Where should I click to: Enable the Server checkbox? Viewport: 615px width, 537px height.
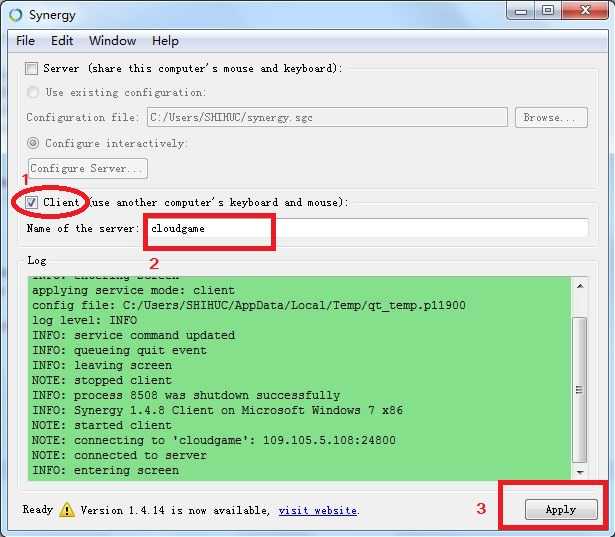pos(31,69)
